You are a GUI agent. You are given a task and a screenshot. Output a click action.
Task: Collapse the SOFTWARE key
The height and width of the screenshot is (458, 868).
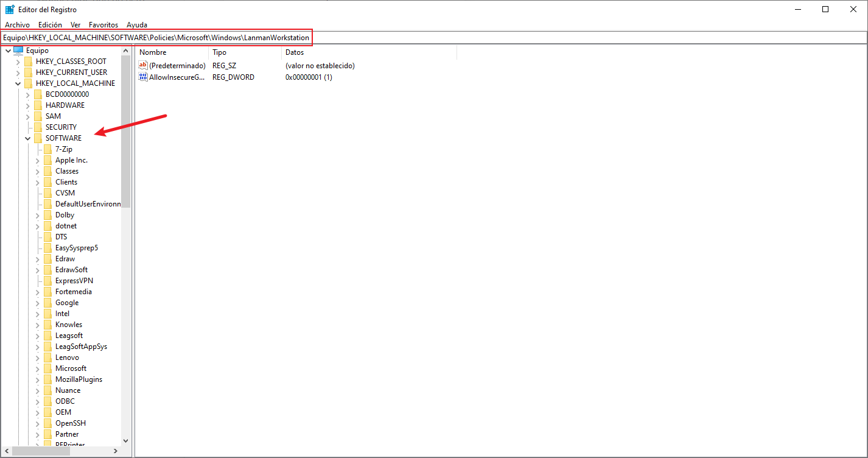tap(28, 138)
